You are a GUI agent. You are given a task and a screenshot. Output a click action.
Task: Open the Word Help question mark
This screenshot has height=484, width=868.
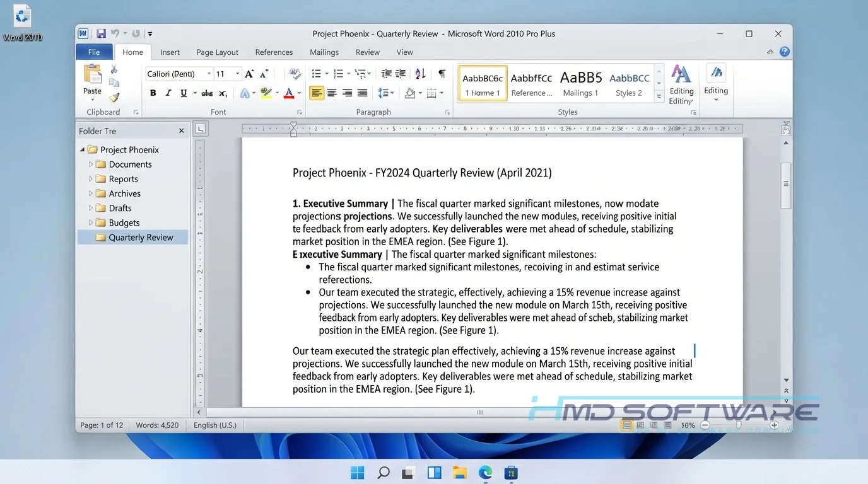click(x=785, y=52)
